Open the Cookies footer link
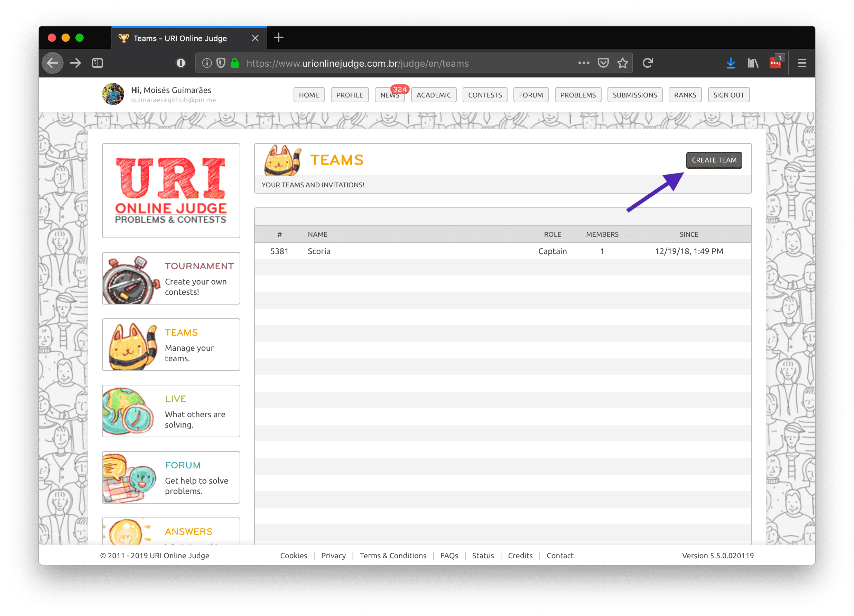 [x=293, y=556]
